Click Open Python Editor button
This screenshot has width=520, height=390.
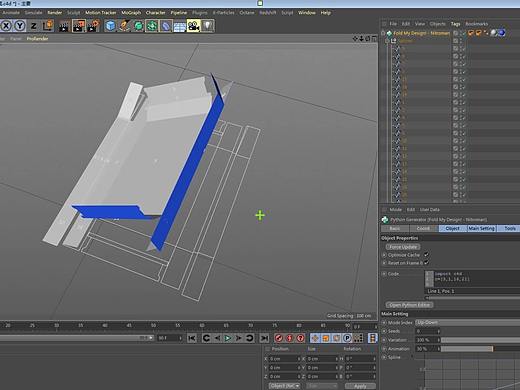click(409, 305)
